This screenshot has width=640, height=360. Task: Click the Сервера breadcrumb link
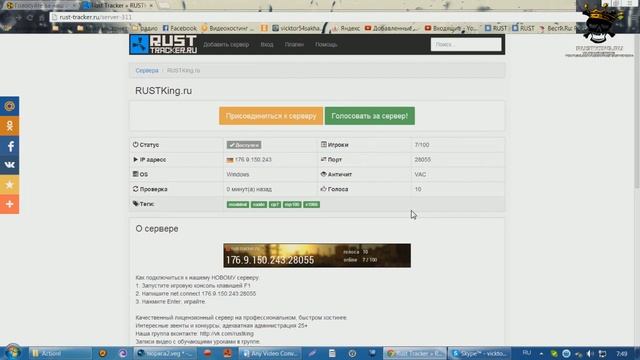[x=147, y=71]
